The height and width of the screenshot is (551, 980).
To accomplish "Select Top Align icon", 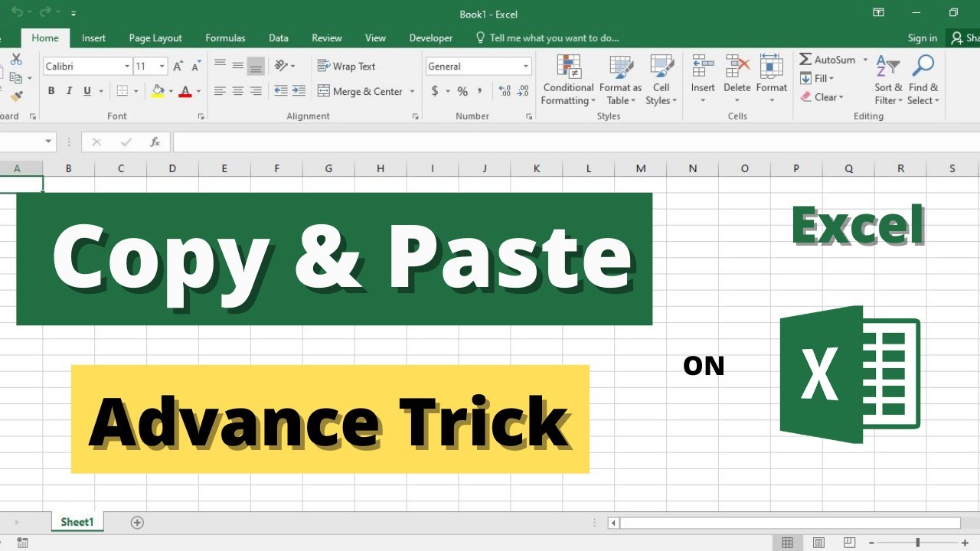I will click(x=220, y=66).
